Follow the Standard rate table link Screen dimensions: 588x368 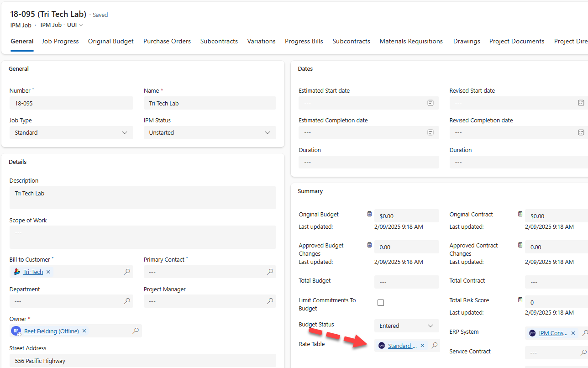[x=402, y=346]
